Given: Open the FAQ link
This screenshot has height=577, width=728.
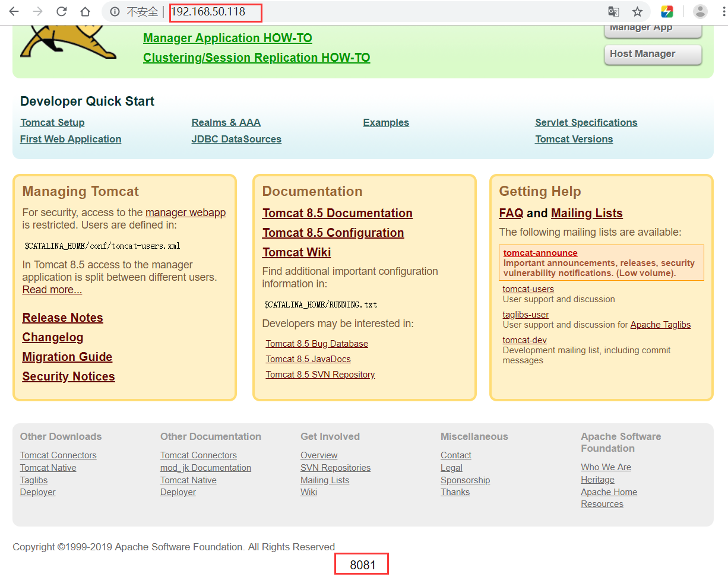Looking at the screenshot, I should tap(511, 213).
